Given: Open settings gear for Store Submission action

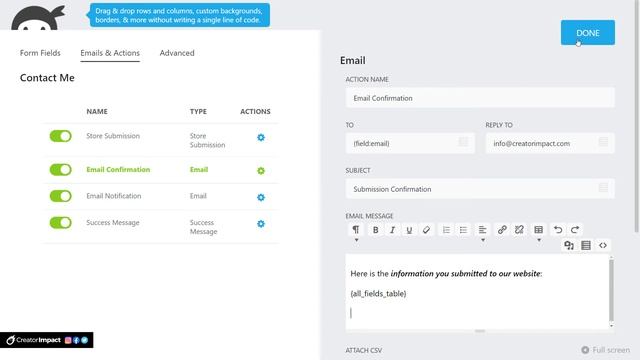Looking at the screenshot, I should (261, 138).
